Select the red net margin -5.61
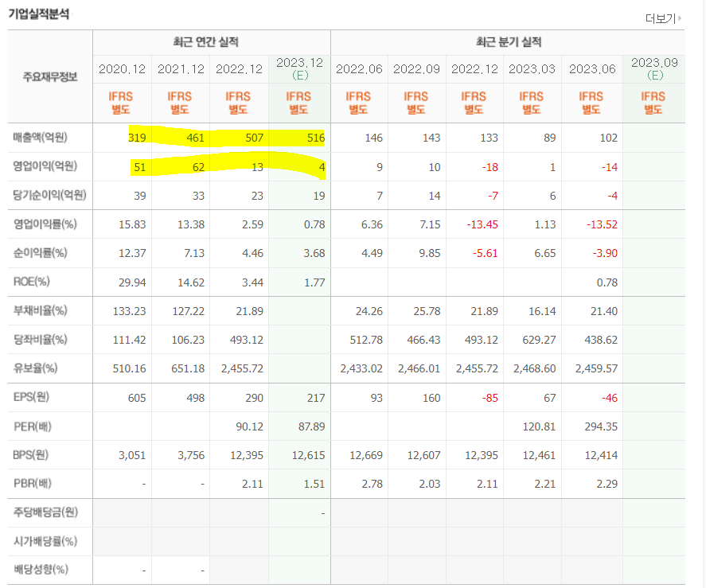This screenshot has height=588, width=706. 486,254
